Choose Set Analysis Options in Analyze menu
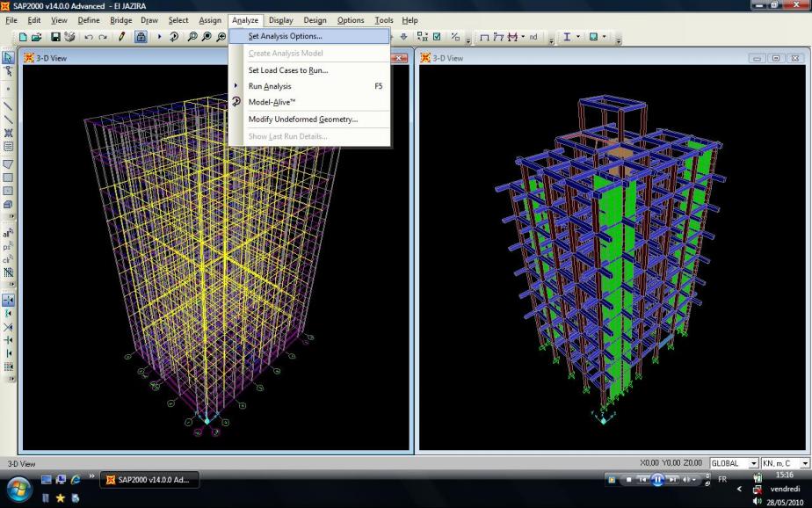The height and width of the screenshot is (508, 812). coord(309,36)
